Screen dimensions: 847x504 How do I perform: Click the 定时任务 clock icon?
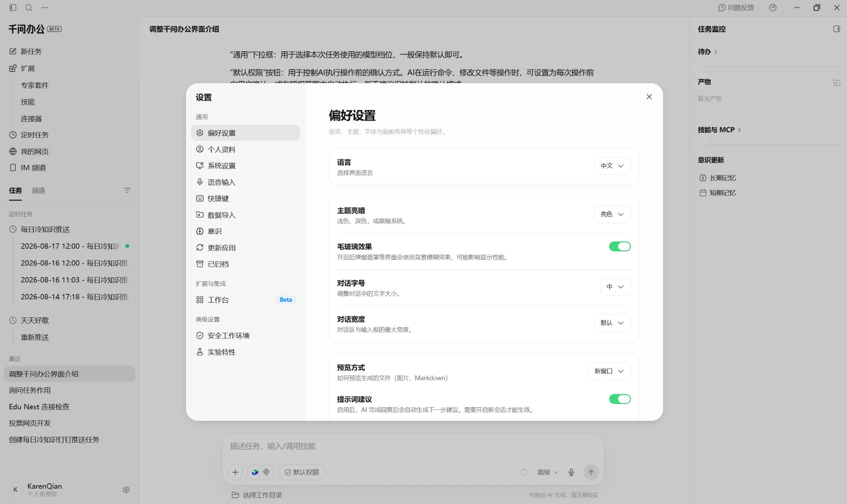tap(13, 135)
